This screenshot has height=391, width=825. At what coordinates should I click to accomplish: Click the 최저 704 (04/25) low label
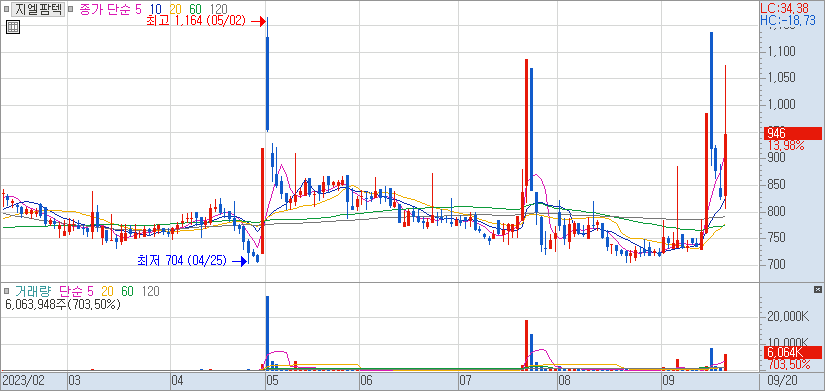coord(182,260)
